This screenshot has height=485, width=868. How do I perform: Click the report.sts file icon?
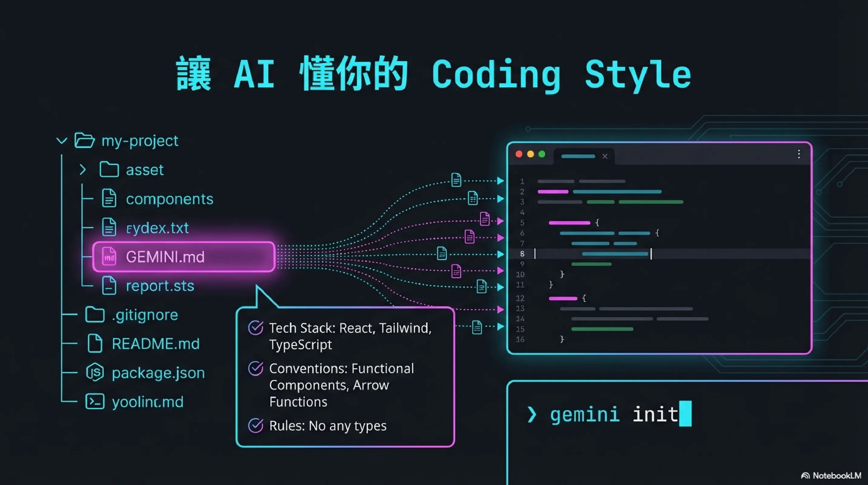[109, 286]
